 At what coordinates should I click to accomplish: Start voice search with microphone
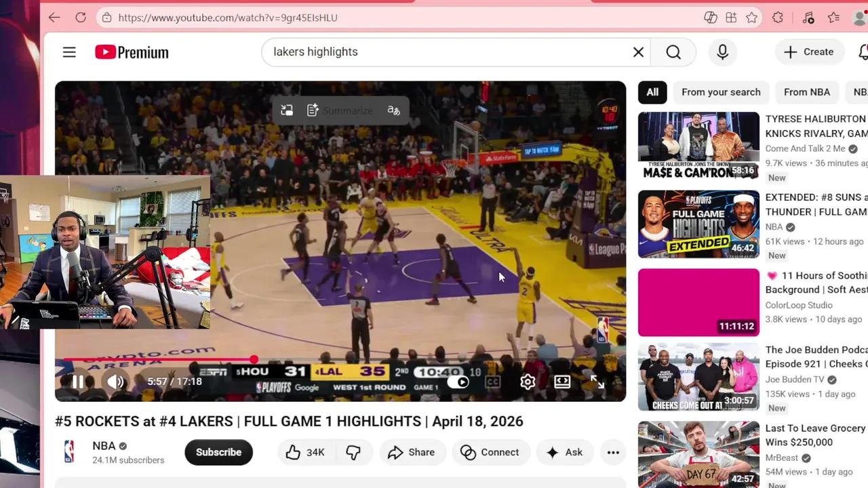tap(722, 52)
